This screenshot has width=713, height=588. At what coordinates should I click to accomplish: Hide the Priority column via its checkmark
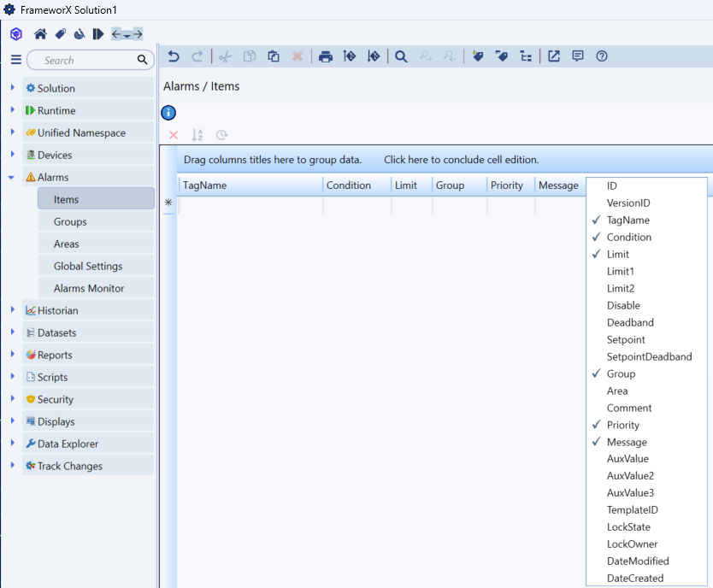coord(622,425)
